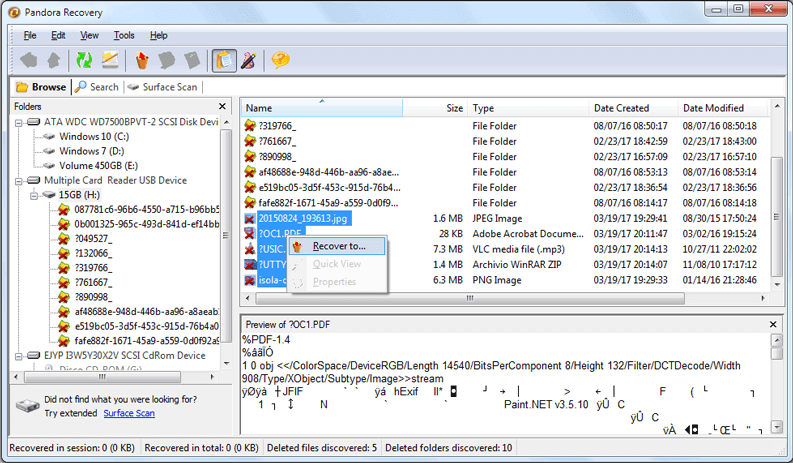
Task: Choose Properties from context menu
Action: [x=337, y=282]
